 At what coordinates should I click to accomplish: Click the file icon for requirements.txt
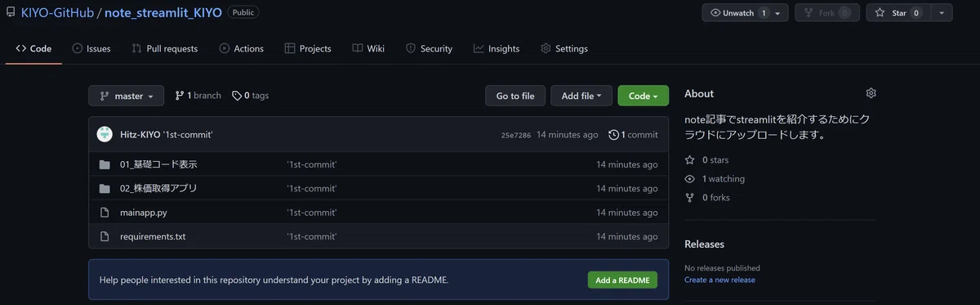pos(105,236)
